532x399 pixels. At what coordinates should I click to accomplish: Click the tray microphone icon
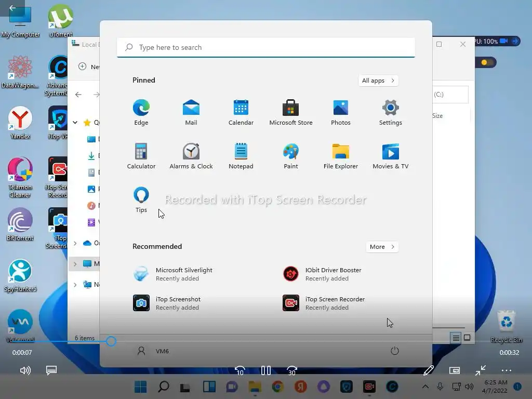(440, 386)
